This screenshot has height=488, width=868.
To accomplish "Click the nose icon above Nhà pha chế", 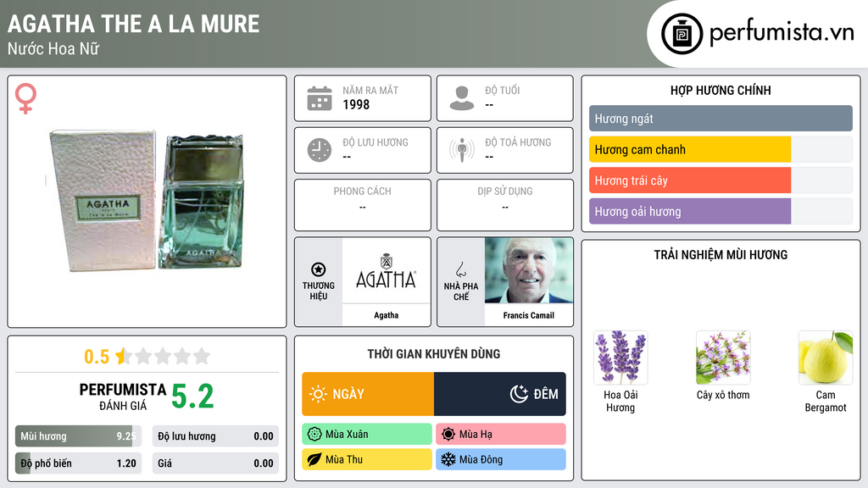I will click(x=460, y=269).
